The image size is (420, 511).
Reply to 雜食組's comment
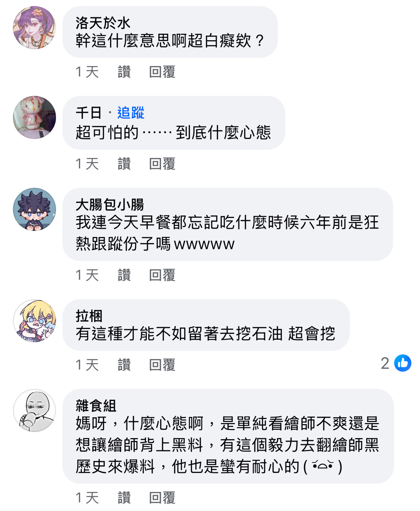162,498
